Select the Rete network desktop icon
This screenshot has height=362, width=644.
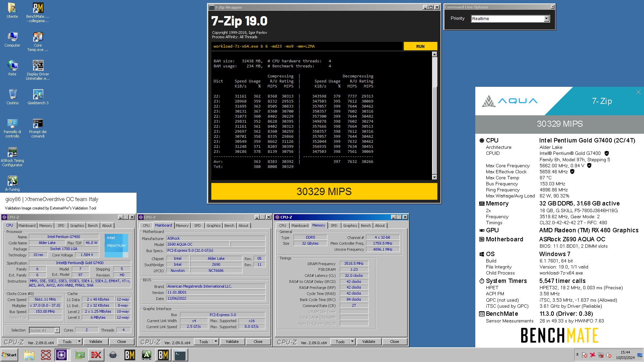click(x=12, y=68)
